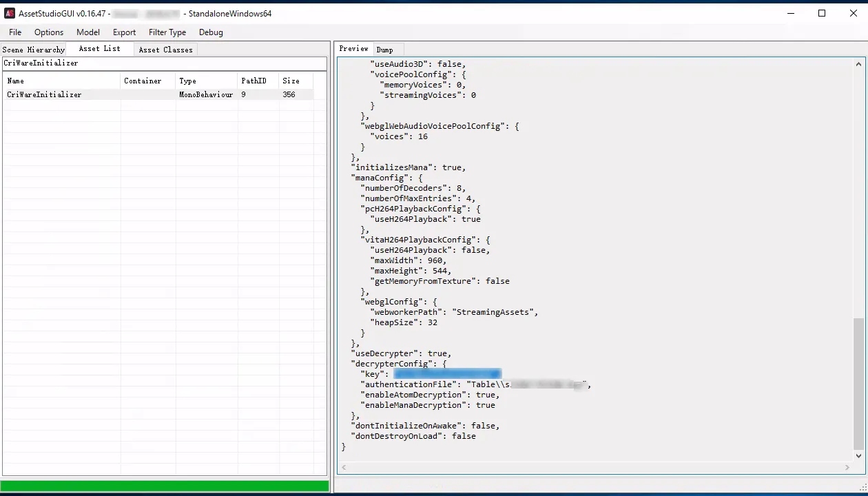Sort assets by the Name column header
Screen dimensions: 868x496
pos(62,81)
